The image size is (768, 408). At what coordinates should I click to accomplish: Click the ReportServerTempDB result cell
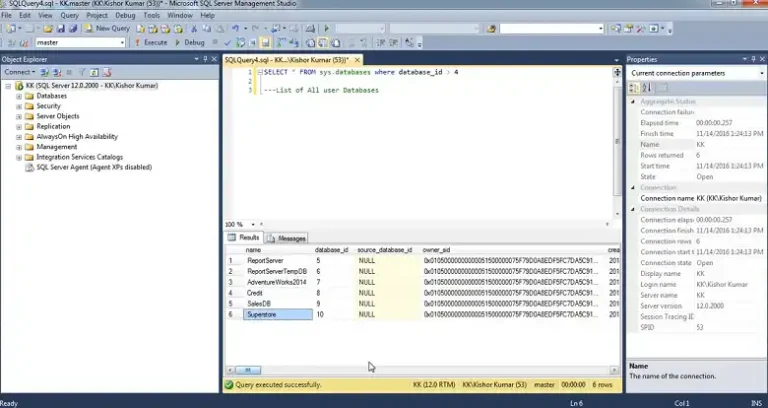point(278,271)
